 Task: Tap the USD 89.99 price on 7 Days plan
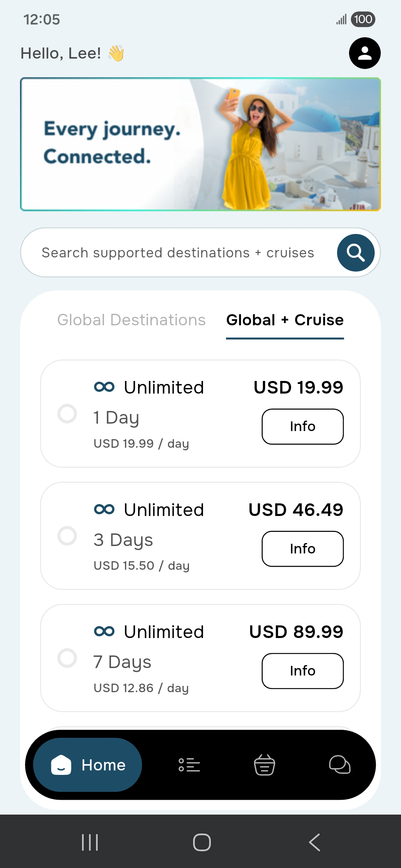[x=296, y=632]
